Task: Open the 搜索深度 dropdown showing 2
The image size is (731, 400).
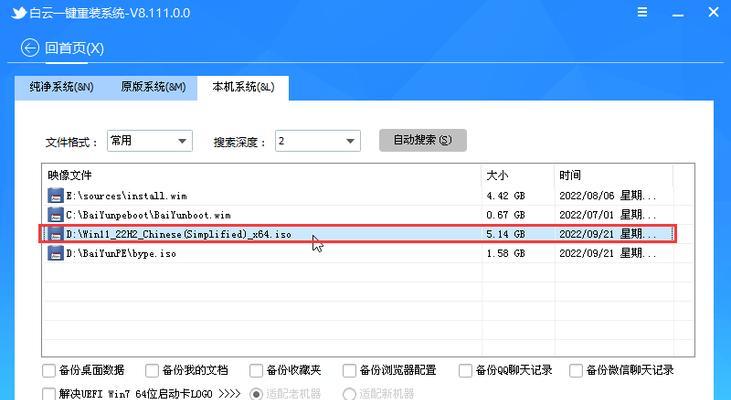Action: coord(317,141)
